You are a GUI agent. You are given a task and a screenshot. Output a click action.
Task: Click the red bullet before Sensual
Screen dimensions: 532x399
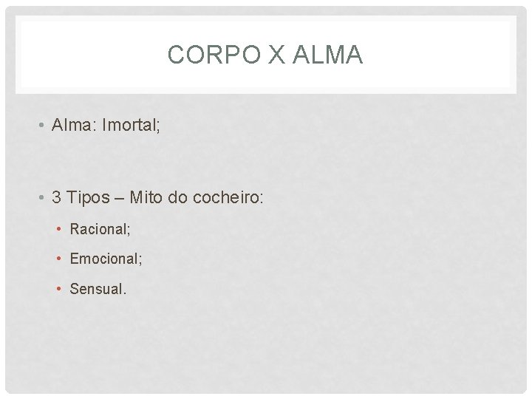pos(58,289)
